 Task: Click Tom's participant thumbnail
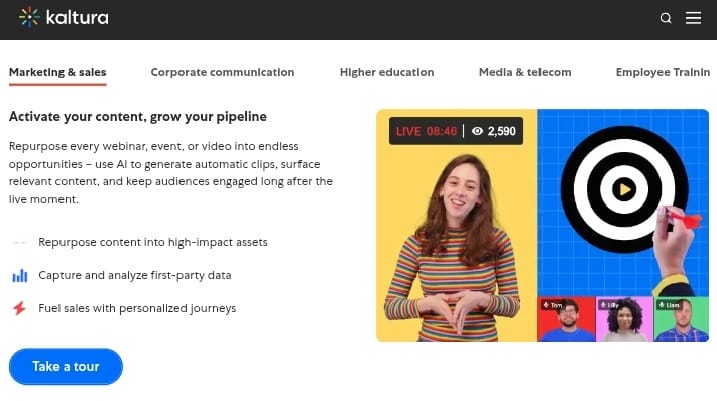pos(566,319)
